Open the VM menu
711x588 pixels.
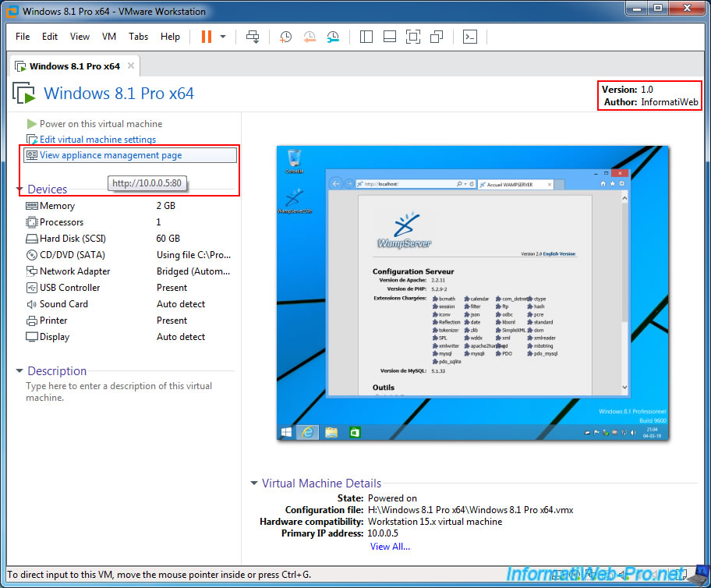109,37
